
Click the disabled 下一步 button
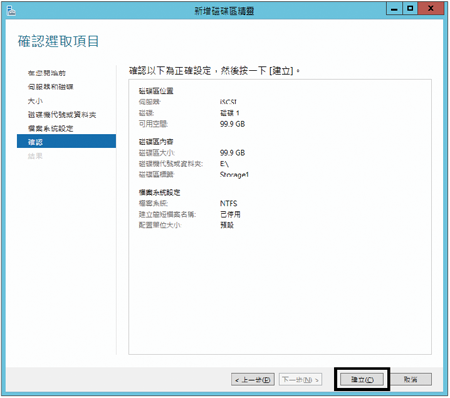(300, 379)
